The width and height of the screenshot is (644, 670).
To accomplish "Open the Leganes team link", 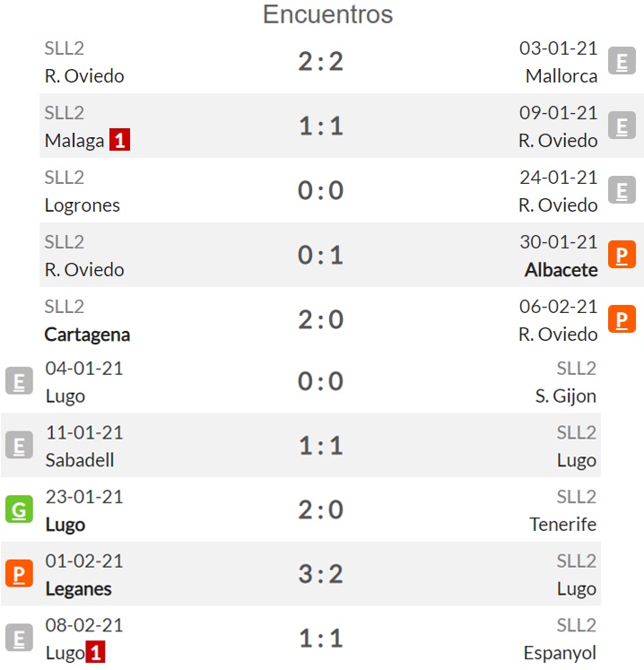I will point(79,588).
